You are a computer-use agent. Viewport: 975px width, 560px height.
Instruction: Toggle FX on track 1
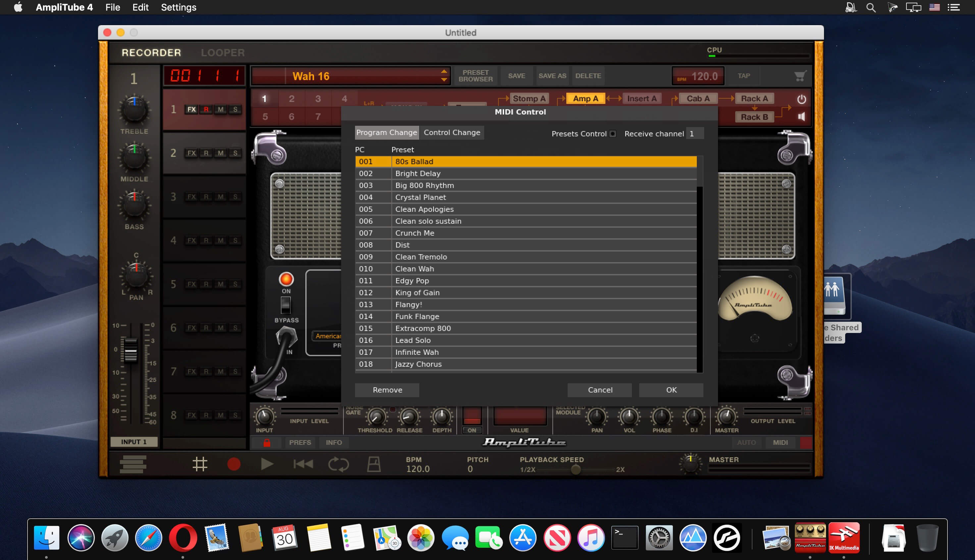pos(192,110)
